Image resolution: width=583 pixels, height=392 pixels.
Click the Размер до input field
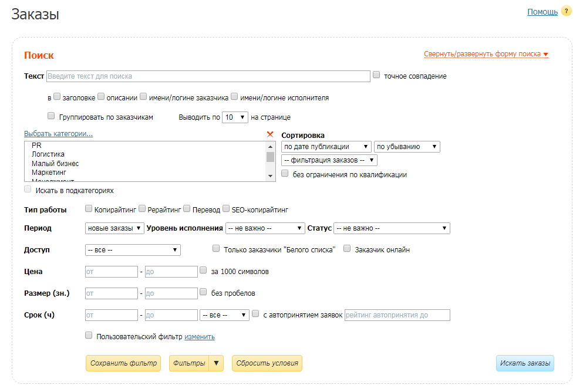point(171,293)
